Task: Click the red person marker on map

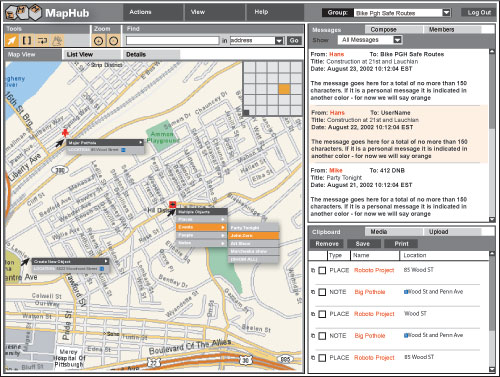Action: (65, 133)
